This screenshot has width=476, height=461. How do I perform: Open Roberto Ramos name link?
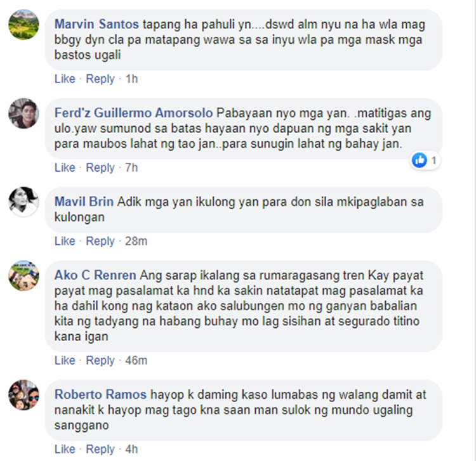100,394
